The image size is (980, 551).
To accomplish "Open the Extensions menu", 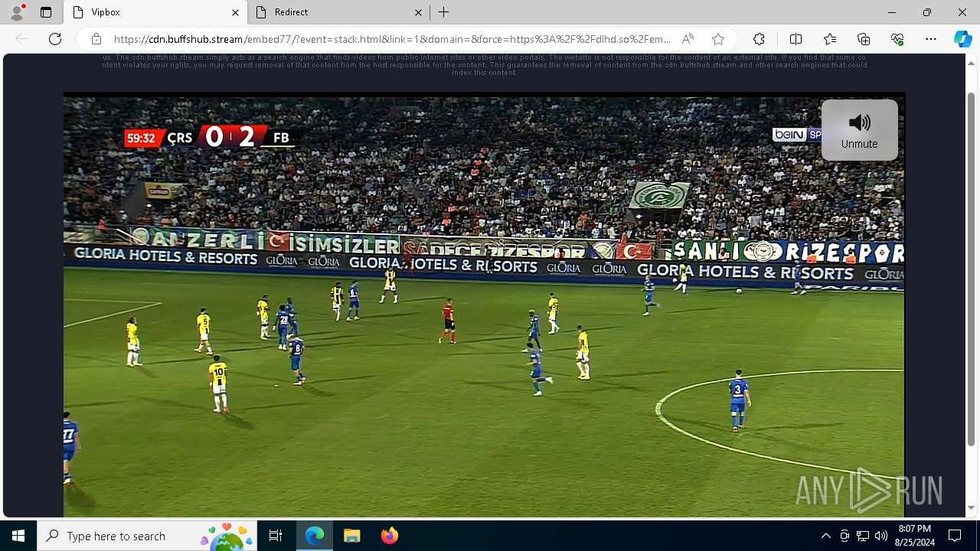I will [x=759, y=39].
